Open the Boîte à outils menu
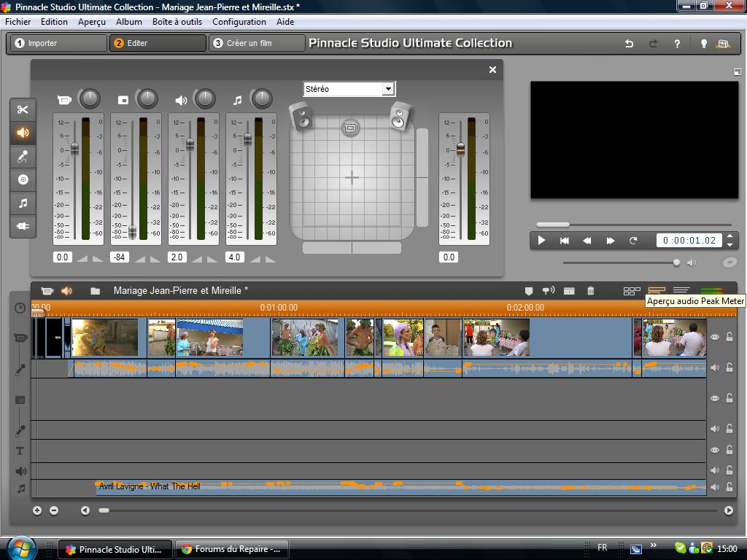The width and height of the screenshot is (747, 560). [177, 22]
